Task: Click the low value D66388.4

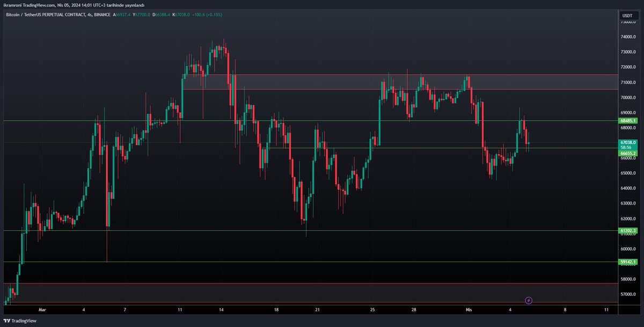Action: point(162,14)
